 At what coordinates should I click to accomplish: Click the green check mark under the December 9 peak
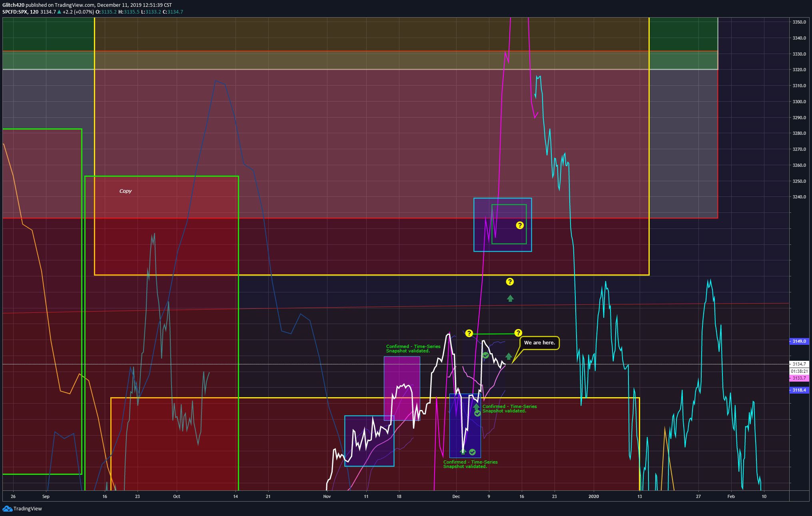click(x=485, y=355)
